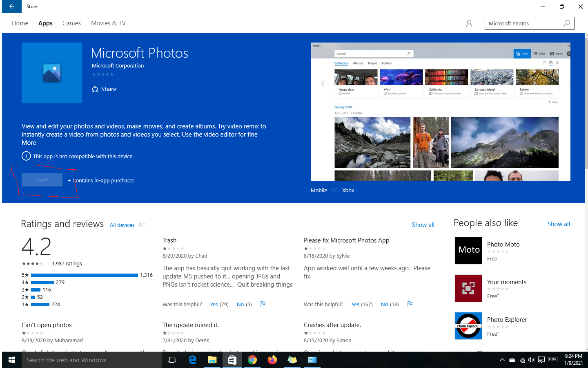Viewport: 588px width, 368px height.
Task: Switch to the Games tab
Action: pos(71,23)
